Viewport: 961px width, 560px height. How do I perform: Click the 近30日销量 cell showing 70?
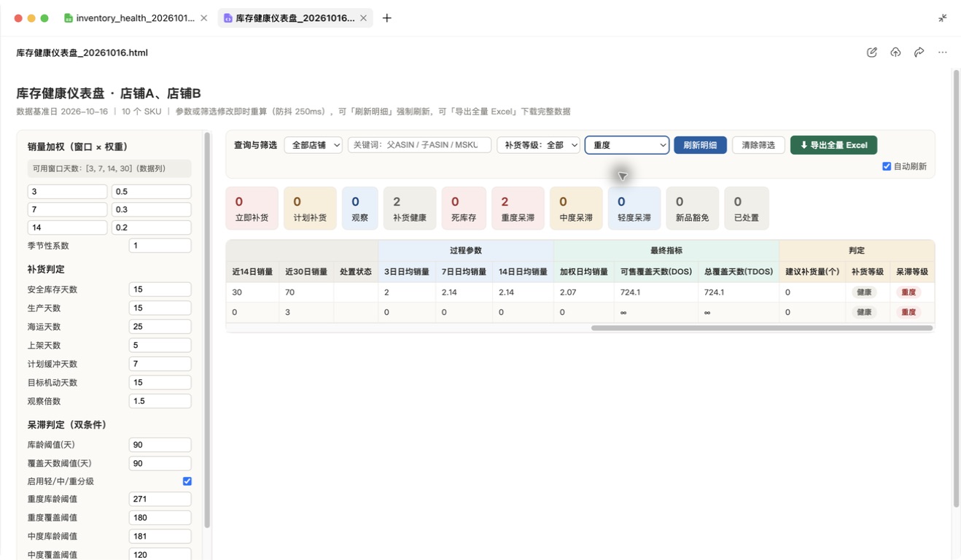[x=306, y=292]
